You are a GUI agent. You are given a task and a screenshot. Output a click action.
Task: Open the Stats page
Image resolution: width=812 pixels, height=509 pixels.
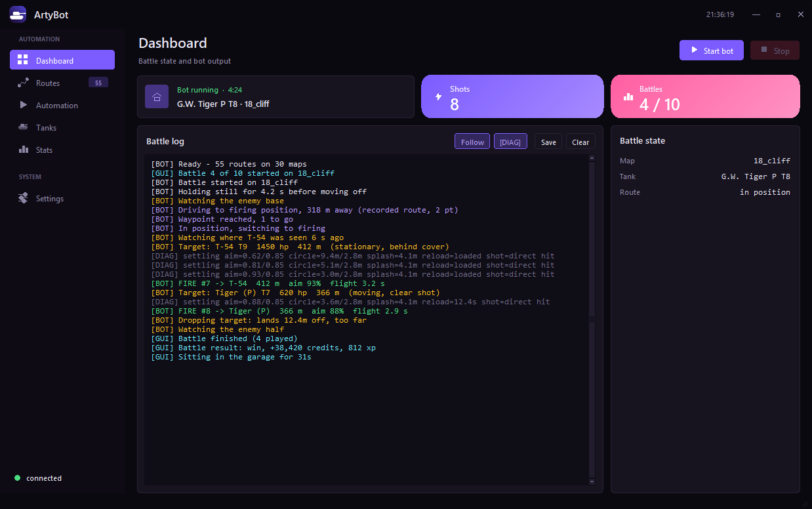click(x=62, y=150)
